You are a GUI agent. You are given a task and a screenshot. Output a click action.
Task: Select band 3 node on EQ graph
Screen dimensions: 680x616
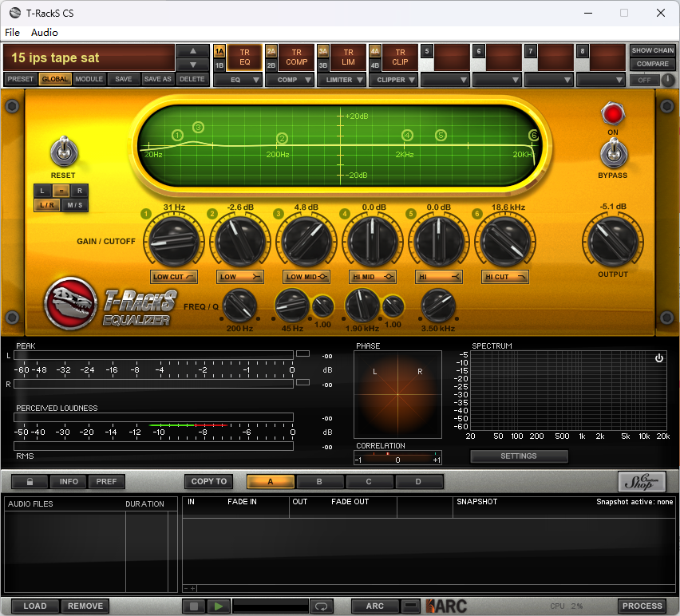coord(198,127)
